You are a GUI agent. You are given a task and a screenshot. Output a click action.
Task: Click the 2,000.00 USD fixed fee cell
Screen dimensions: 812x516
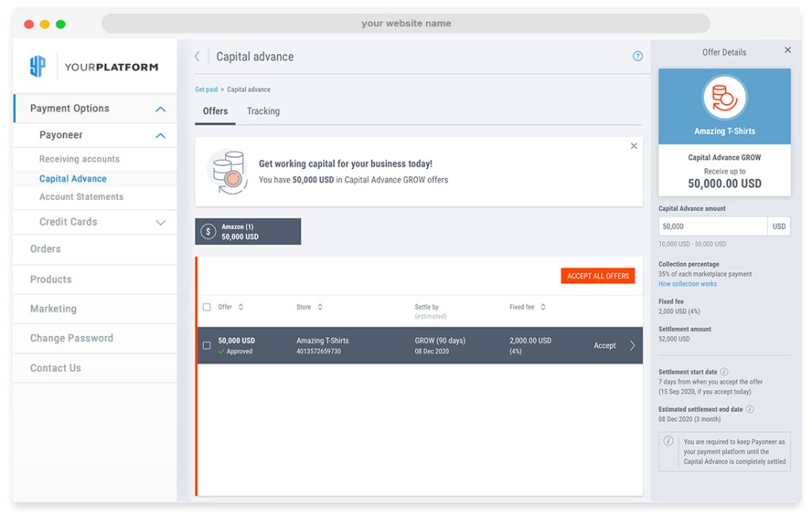click(530, 341)
